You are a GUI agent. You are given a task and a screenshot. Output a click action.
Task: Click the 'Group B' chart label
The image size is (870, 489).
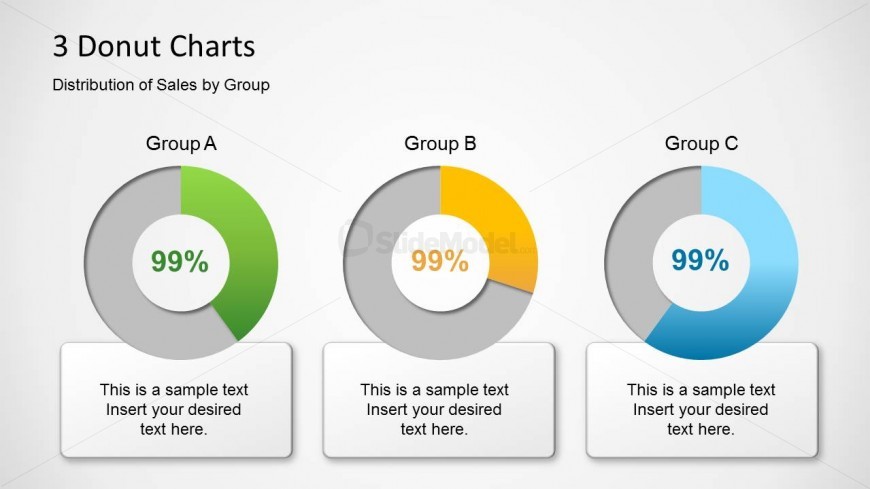pos(440,144)
